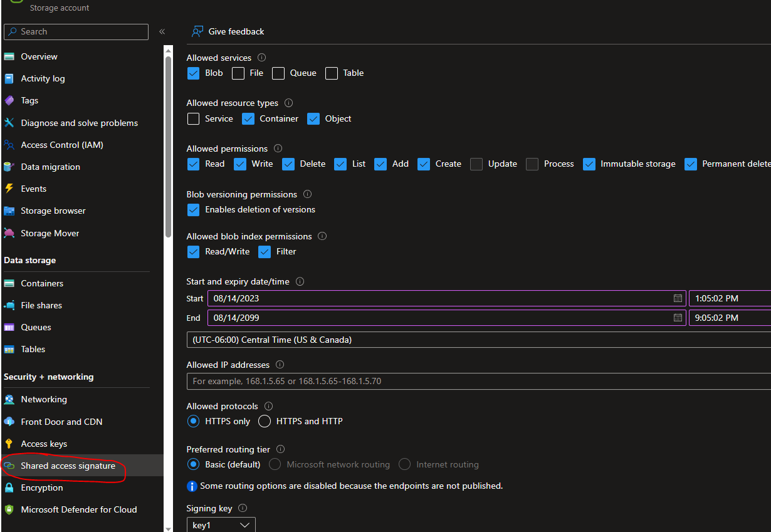Collapse the sidebar menu with double chevron

pyautogui.click(x=162, y=31)
